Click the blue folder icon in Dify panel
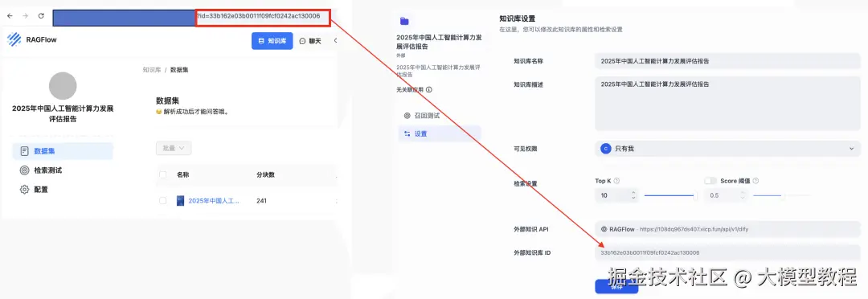Viewport: 868px width, 299px height. pyautogui.click(x=404, y=21)
